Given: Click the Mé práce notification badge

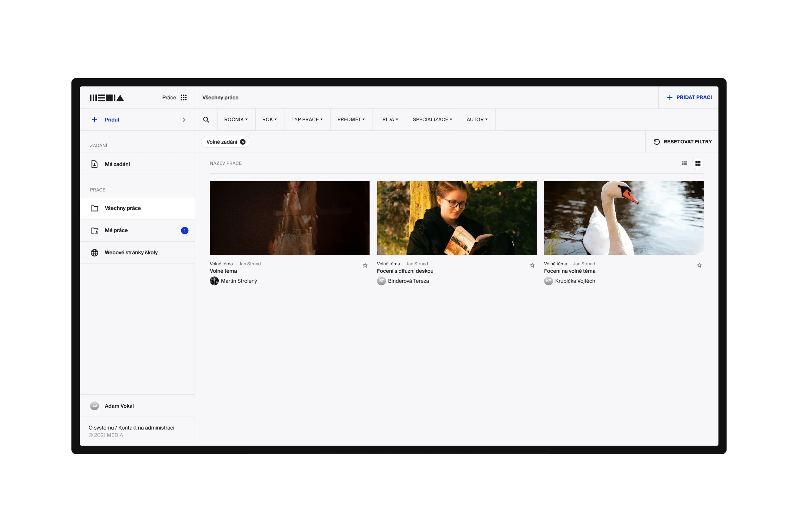Looking at the screenshot, I should pos(185,230).
